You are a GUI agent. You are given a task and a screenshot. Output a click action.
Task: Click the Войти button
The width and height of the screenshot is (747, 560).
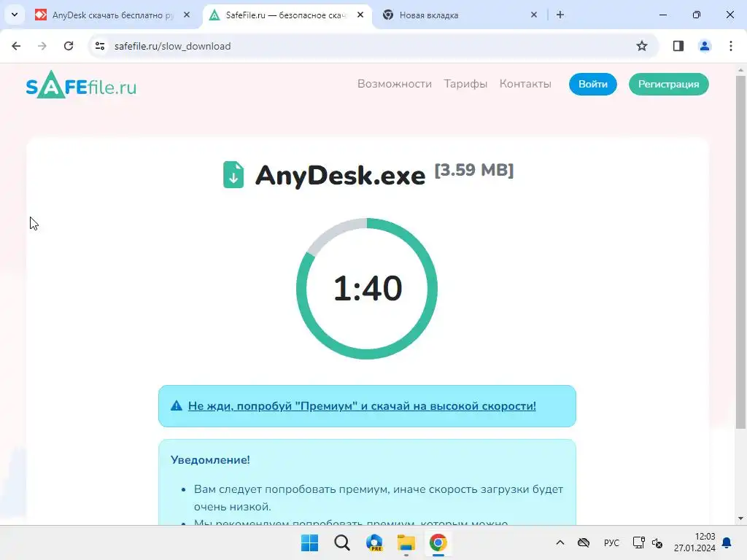(592, 85)
